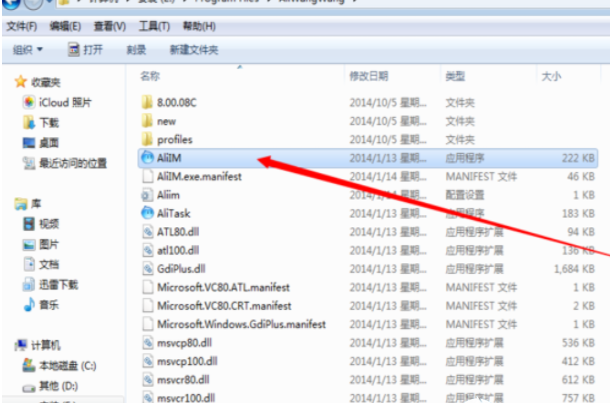
Task: Select the GdiPlus.dll file icon
Action: coord(147,269)
